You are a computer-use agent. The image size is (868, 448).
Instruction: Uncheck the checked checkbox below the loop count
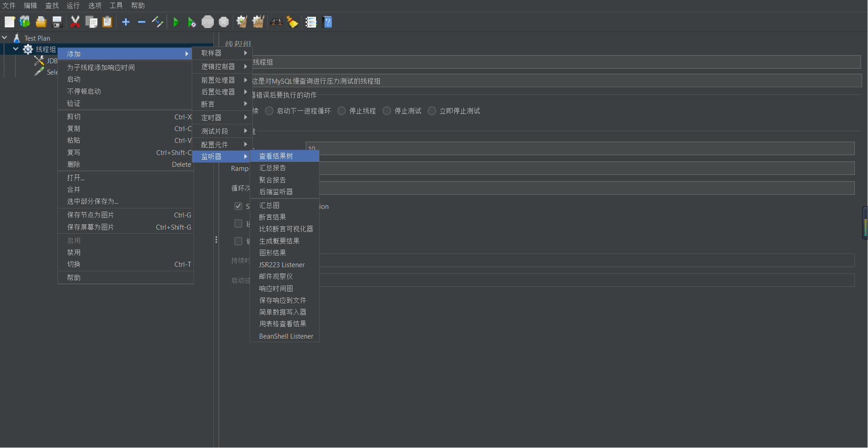click(x=238, y=206)
